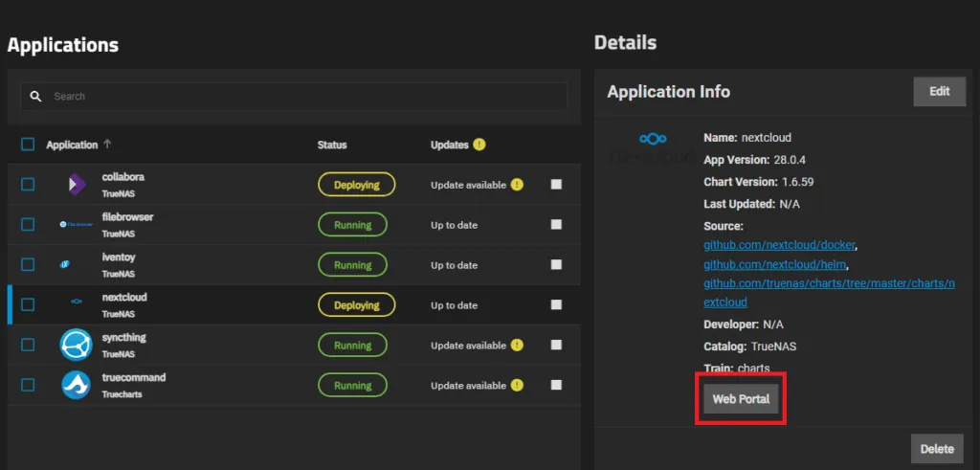Click the collabora app icon

[x=76, y=185]
